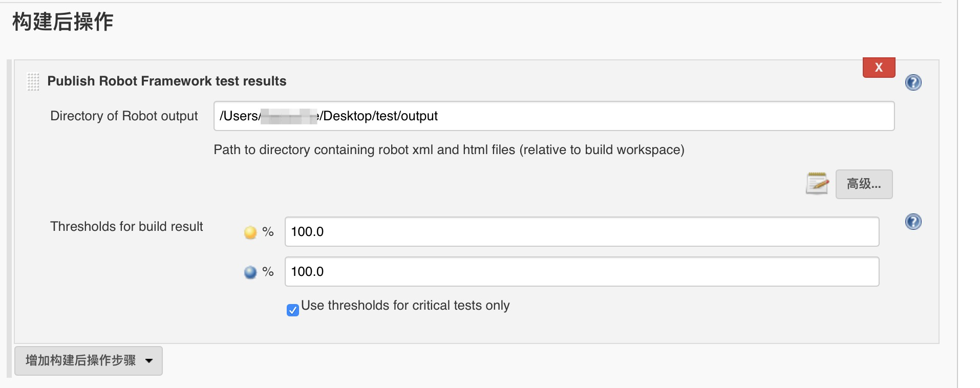Click the 构建后操作 section heading
This screenshot has width=980, height=388.
(x=62, y=22)
